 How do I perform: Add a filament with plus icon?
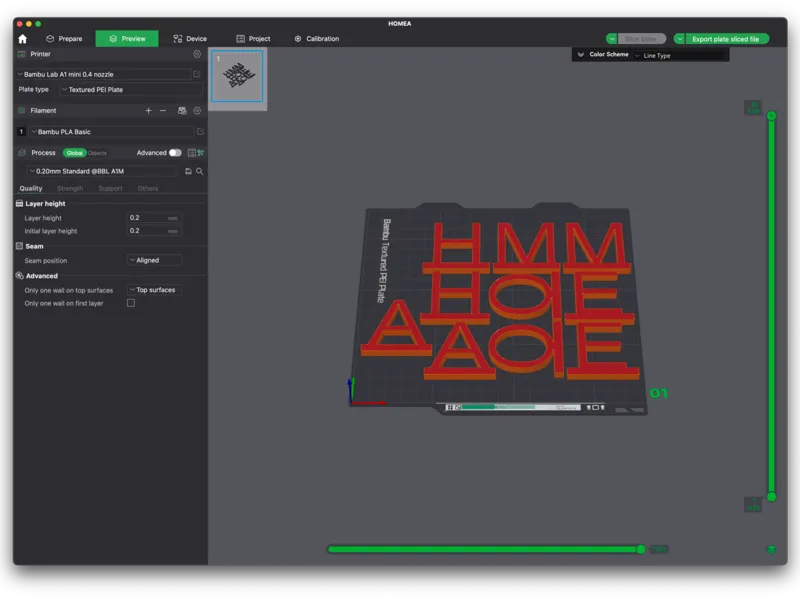(x=148, y=111)
